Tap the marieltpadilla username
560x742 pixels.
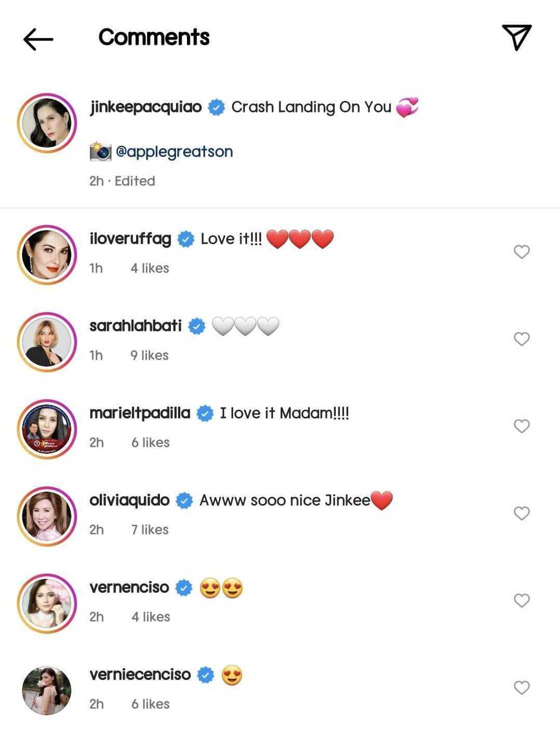point(140,413)
